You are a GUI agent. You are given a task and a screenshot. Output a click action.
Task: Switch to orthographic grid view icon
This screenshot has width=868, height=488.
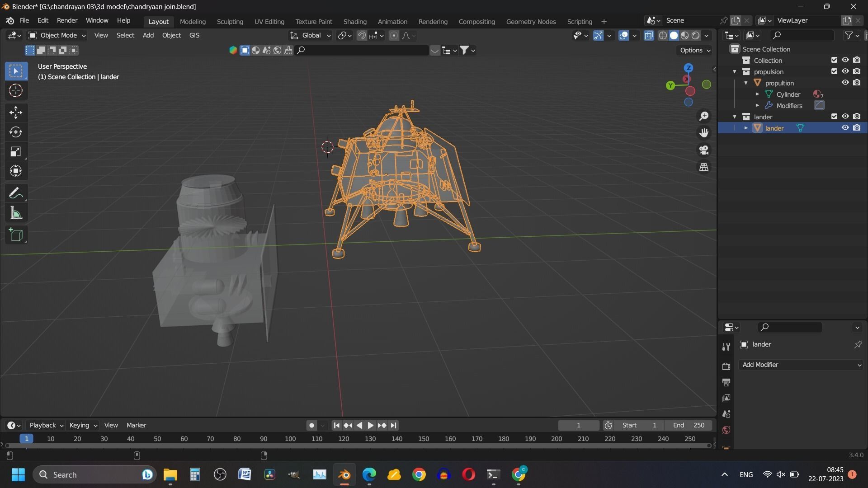pos(704,167)
